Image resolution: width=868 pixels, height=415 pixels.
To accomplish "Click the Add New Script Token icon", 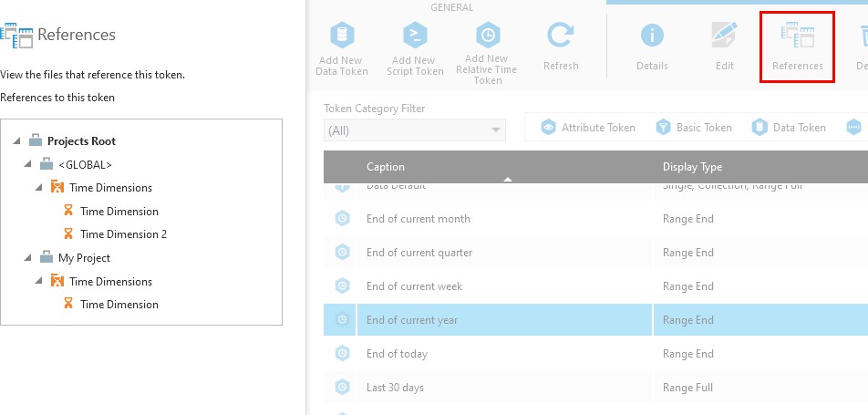I will (x=415, y=36).
